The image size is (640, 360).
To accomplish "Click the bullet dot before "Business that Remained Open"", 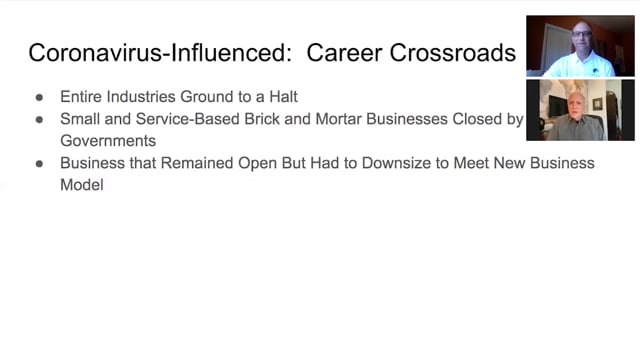I will point(40,164).
